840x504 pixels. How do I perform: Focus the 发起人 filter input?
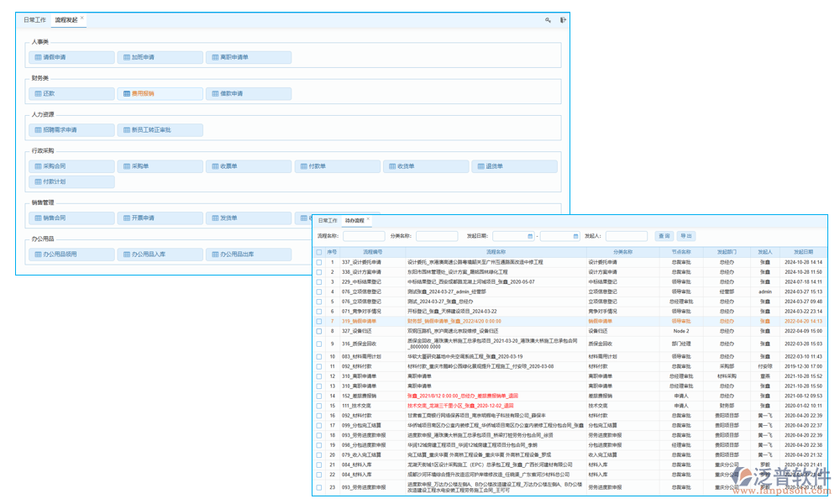pos(627,236)
